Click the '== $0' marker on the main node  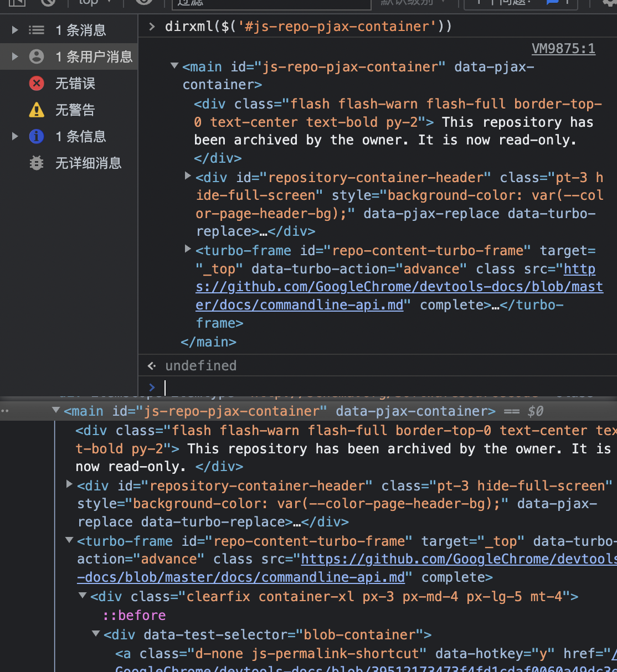click(x=524, y=411)
